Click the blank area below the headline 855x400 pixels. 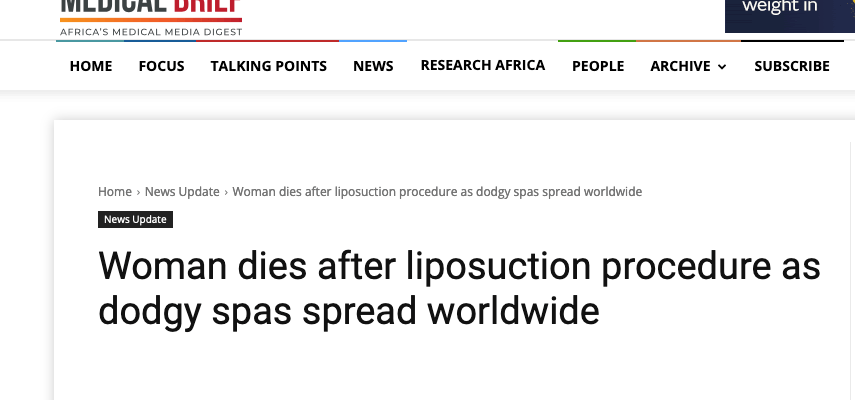coord(450,365)
